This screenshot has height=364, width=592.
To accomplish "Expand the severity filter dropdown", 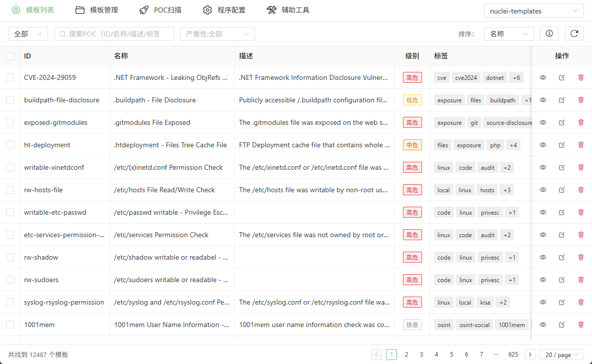I will tap(217, 34).
